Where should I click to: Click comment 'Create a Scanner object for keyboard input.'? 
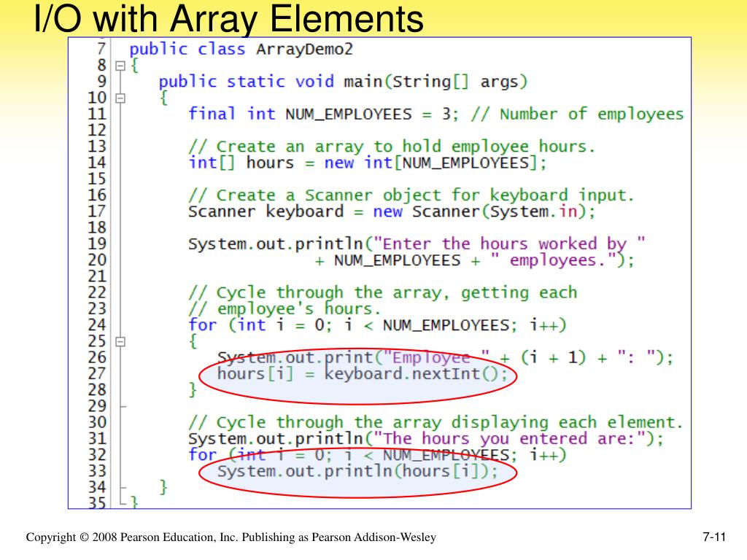click(411, 195)
